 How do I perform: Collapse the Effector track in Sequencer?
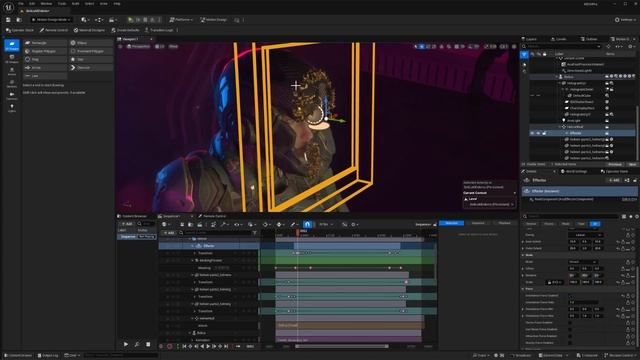coord(193,246)
